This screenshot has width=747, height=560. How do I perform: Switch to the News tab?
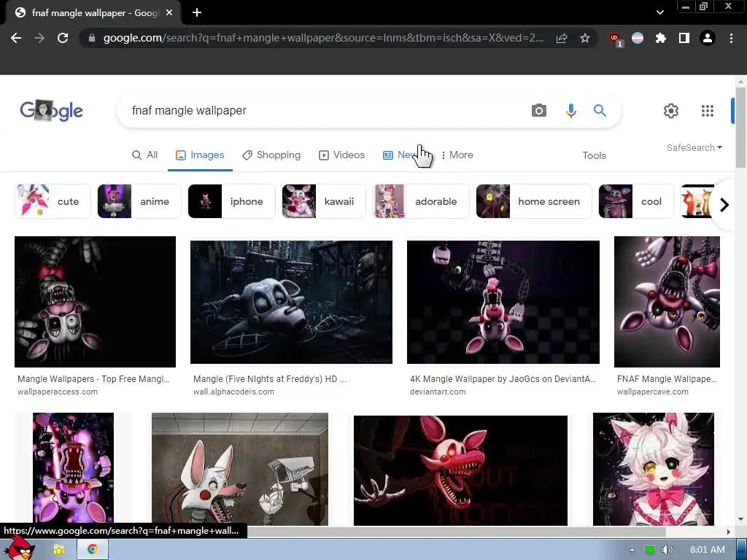[x=401, y=155]
